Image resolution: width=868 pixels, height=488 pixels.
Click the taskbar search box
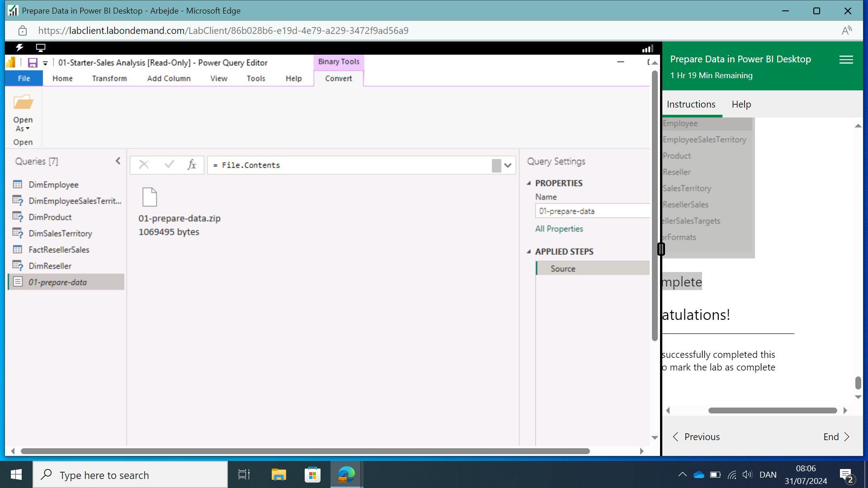click(130, 474)
